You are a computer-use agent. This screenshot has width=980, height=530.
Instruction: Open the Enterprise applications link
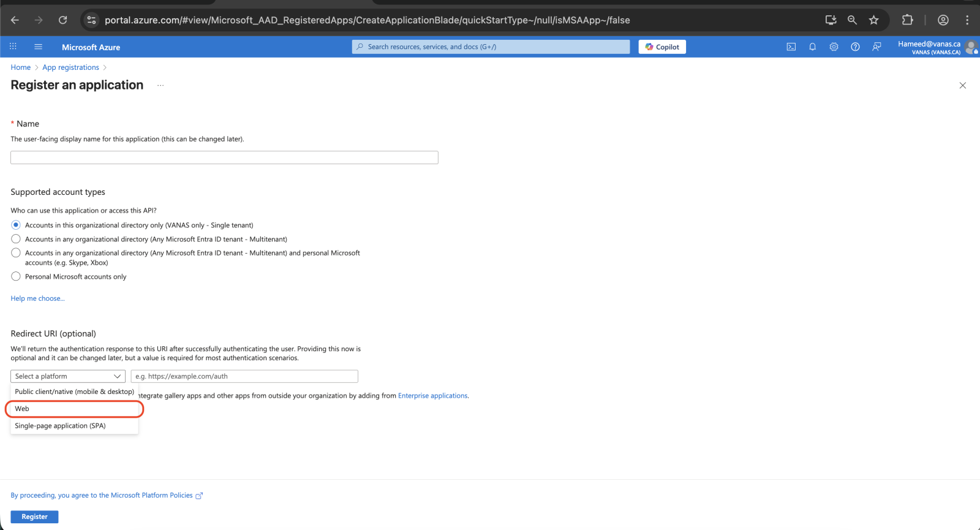[x=432, y=396]
